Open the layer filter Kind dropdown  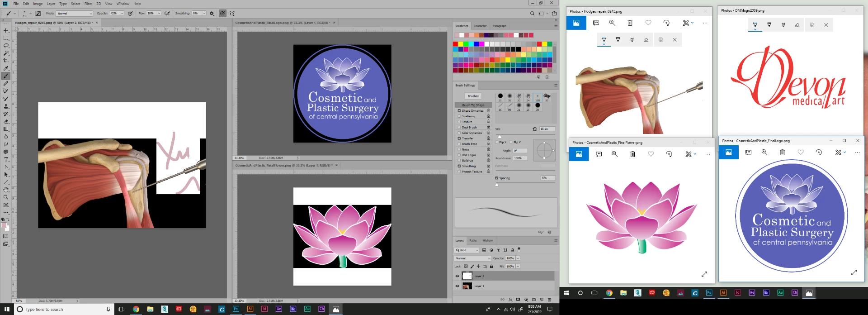467,250
